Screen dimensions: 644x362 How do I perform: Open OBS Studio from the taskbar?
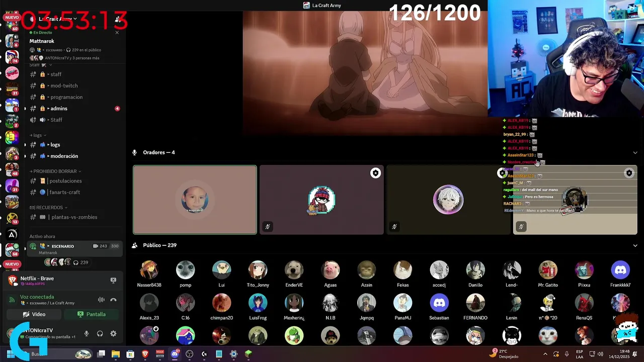pos(190,354)
